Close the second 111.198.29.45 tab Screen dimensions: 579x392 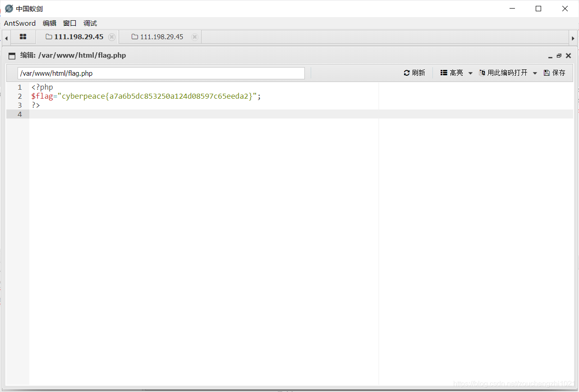(x=195, y=37)
